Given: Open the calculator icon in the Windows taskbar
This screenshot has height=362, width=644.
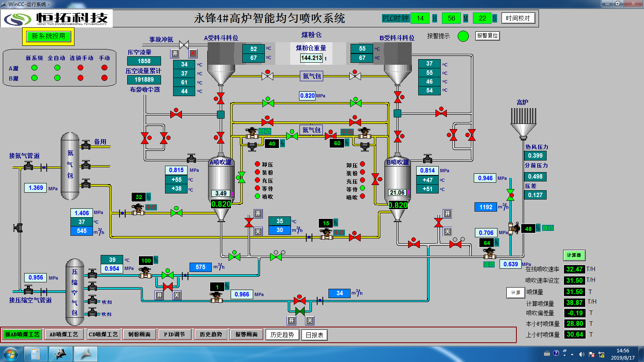Looking at the screenshot, I should (x=35, y=354).
